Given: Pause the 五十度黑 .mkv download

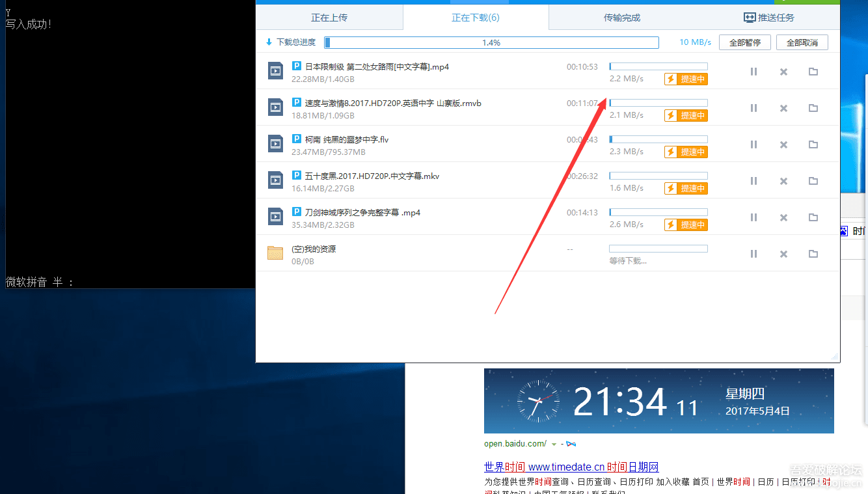Looking at the screenshot, I should click(753, 181).
